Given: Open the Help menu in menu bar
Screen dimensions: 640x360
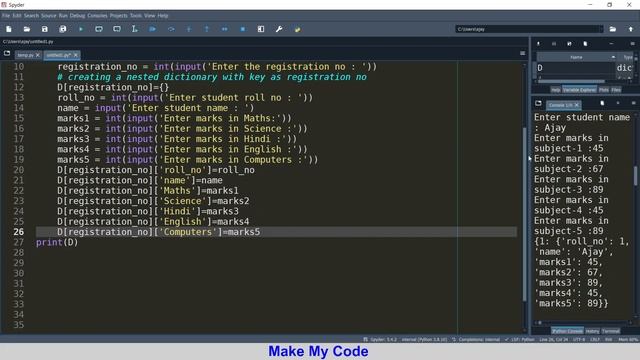Looking at the screenshot, I should coord(163,16).
